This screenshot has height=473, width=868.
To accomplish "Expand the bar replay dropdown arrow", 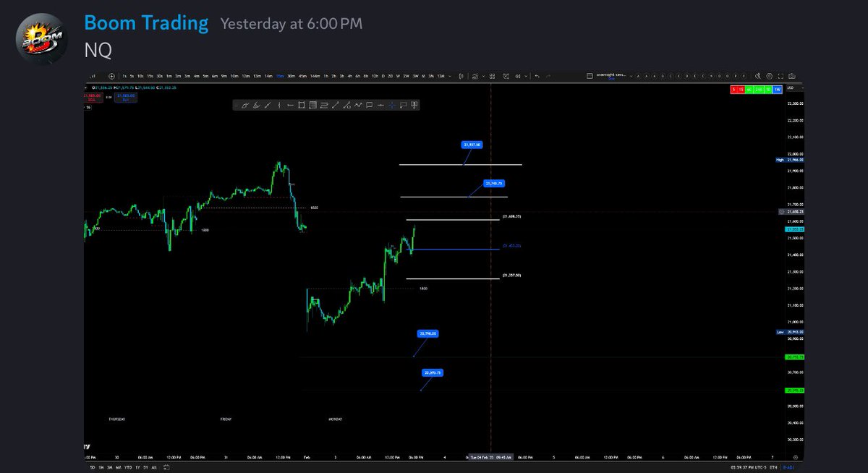I will tap(526, 75).
